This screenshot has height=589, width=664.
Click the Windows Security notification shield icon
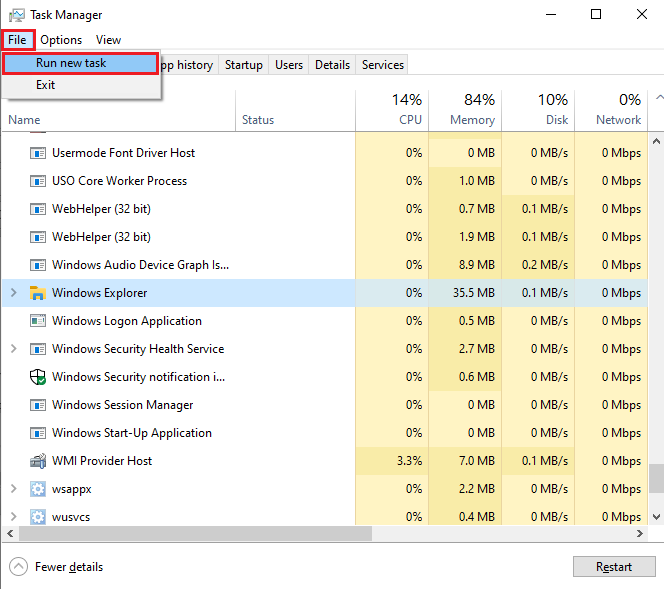[38, 377]
